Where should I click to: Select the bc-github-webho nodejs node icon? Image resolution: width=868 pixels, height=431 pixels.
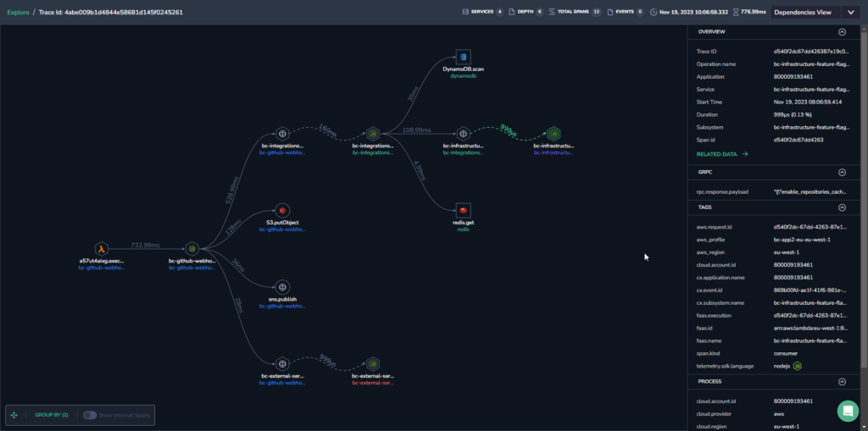(192, 249)
